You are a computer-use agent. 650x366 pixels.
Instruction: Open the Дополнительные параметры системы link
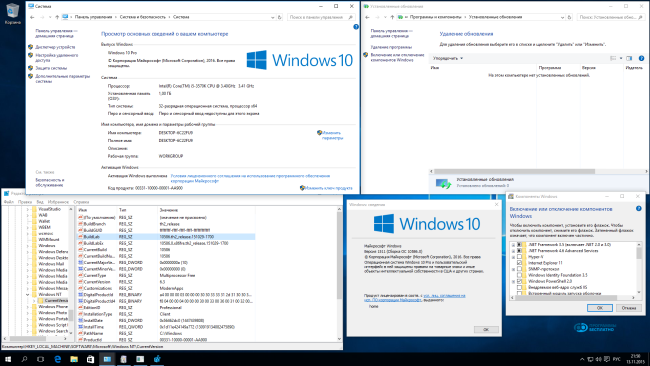tap(62, 79)
